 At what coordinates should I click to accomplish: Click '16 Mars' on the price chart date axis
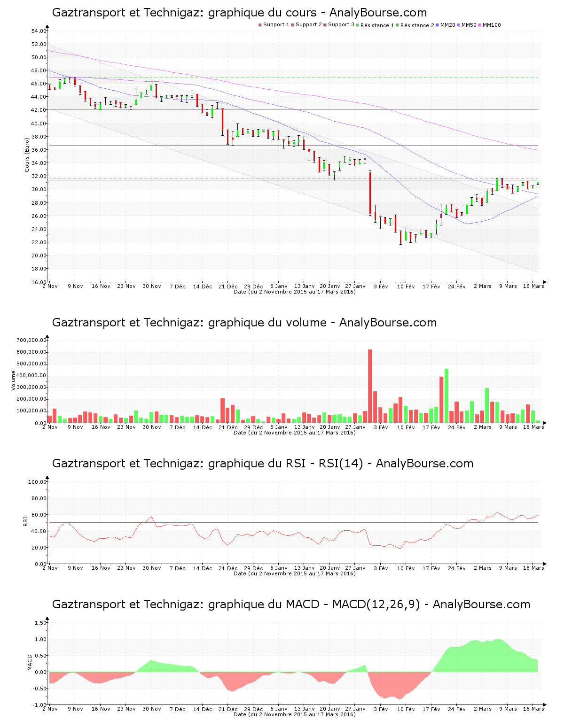point(533,286)
